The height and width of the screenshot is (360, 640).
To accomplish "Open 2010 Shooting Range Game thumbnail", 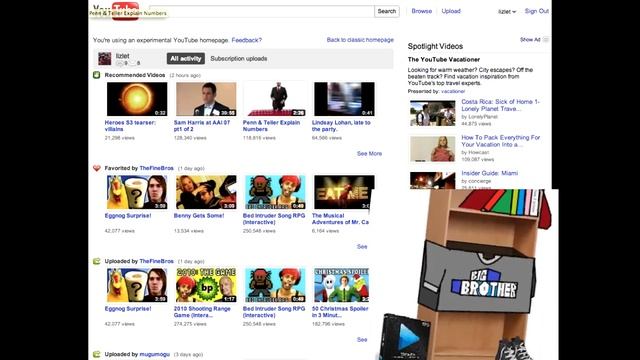I will pyautogui.click(x=206, y=285).
